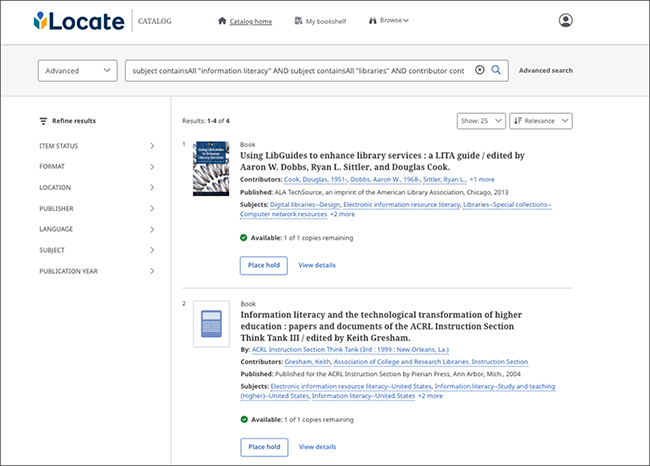
Task: Click the Locate logo
Action: point(79,21)
